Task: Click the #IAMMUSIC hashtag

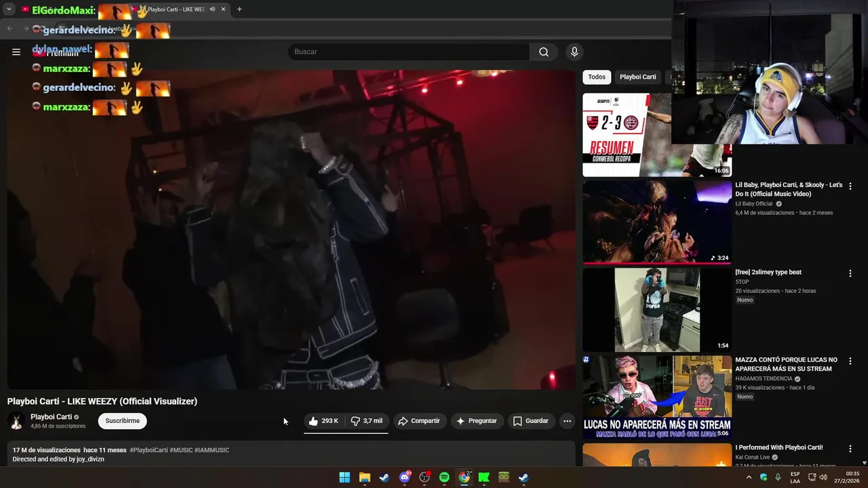Action: [x=212, y=450]
